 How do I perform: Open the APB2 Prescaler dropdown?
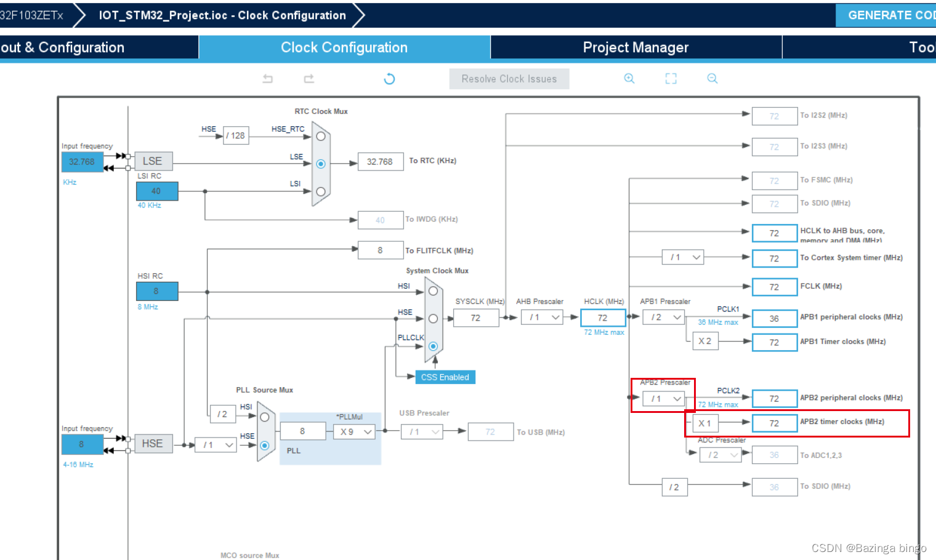click(664, 399)
